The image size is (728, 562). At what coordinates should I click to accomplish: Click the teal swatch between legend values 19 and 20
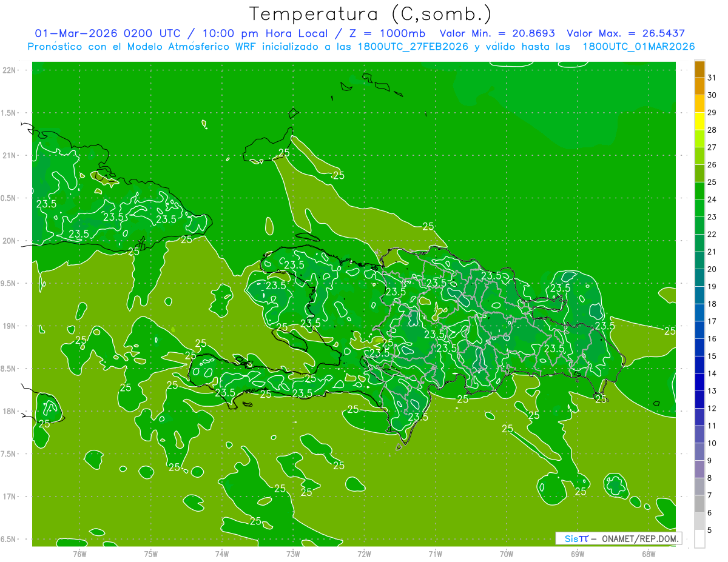pyautogui.click(x=699, y=278)
